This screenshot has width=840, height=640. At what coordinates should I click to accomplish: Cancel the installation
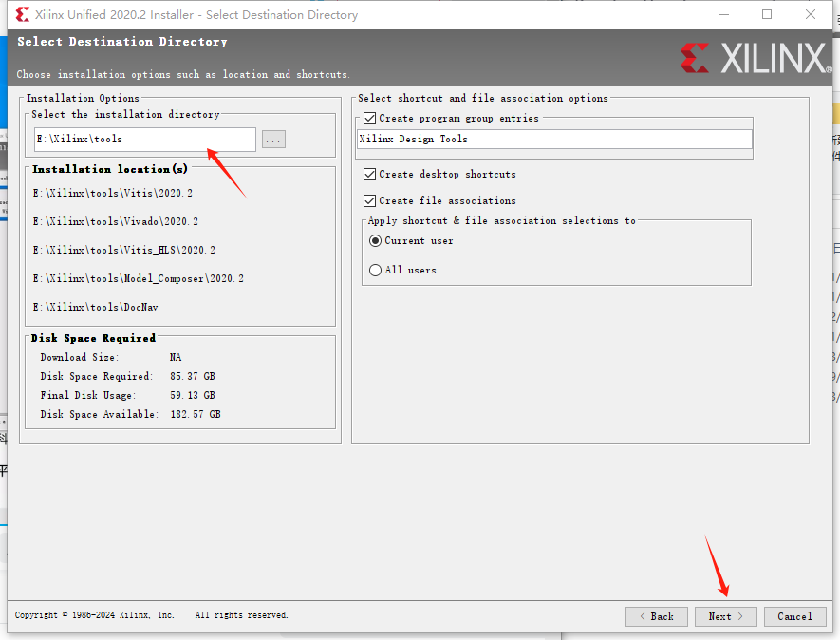tap(795, 616)
